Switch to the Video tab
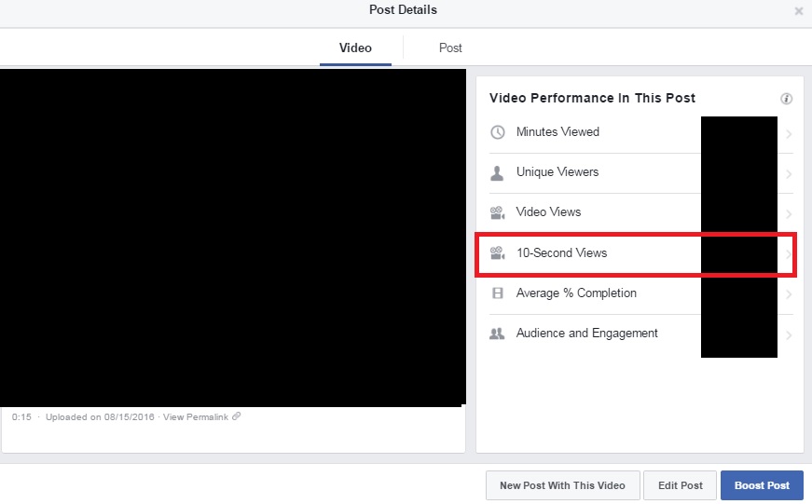 pos(355,48)
